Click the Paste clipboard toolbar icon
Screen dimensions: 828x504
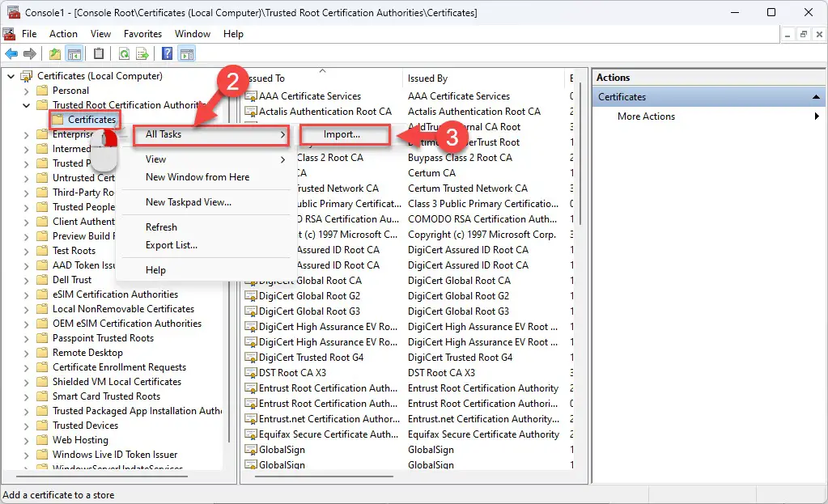point(99,54)
